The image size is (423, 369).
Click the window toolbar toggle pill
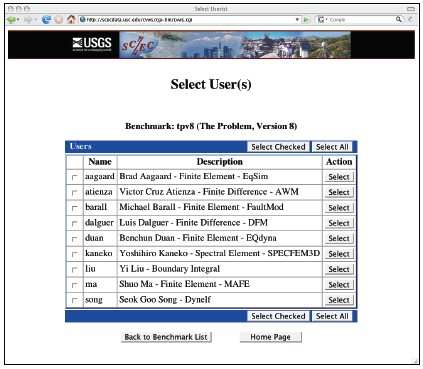(x=411, y=9)
